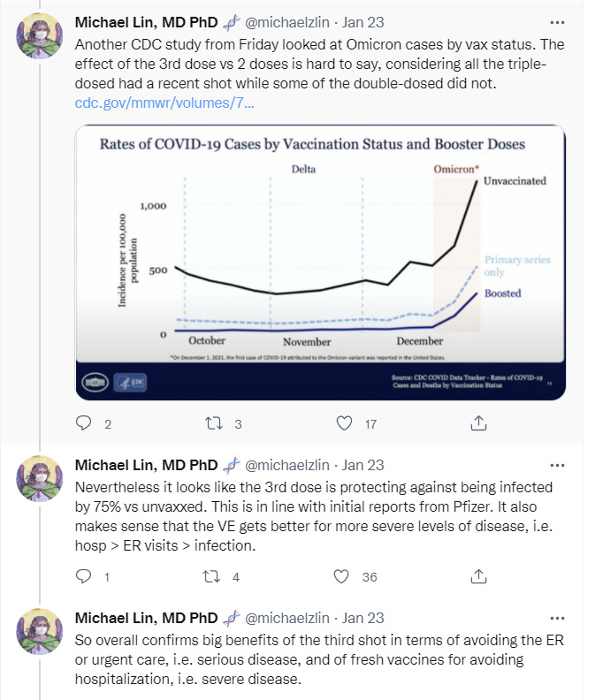Like the tweet with 36 likes
The height and width of the screenshot is (700, 603).
coord(341,576)
